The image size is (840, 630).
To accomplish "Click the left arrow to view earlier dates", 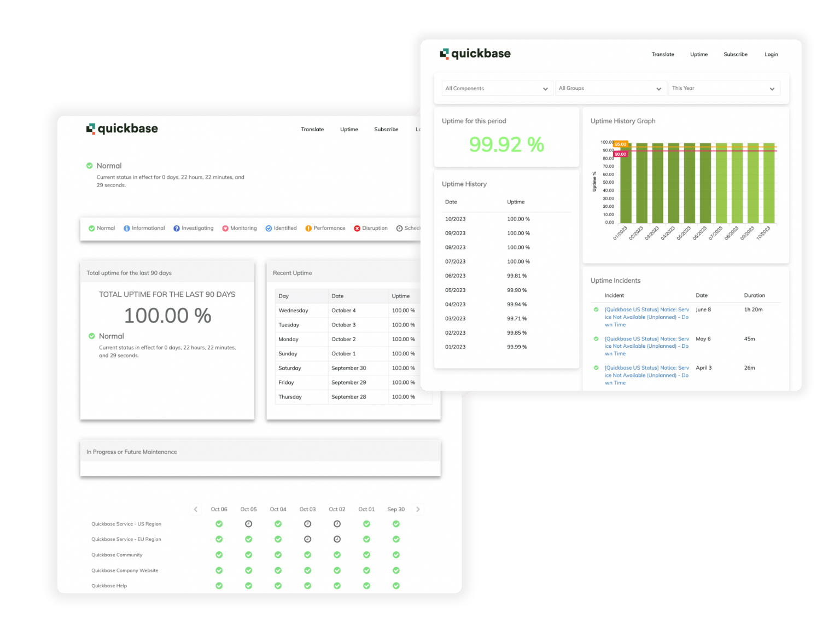I will 195,509.
